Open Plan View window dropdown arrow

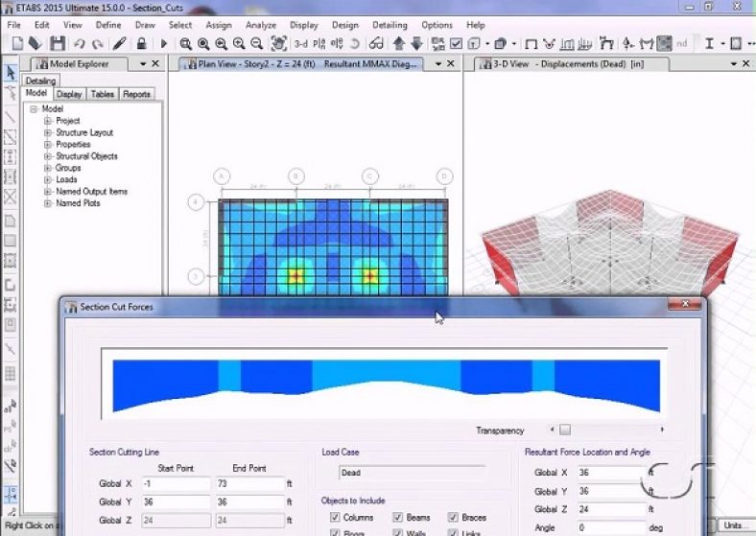tap(438, 63)
